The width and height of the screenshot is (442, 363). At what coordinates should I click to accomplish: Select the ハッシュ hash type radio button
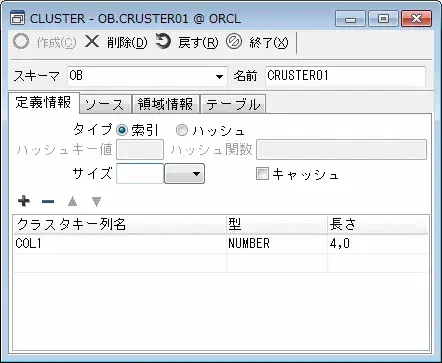click(x=182, y=130)
